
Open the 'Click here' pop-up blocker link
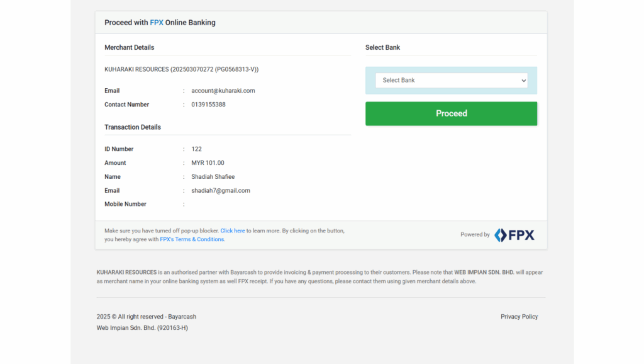[233, 231]
